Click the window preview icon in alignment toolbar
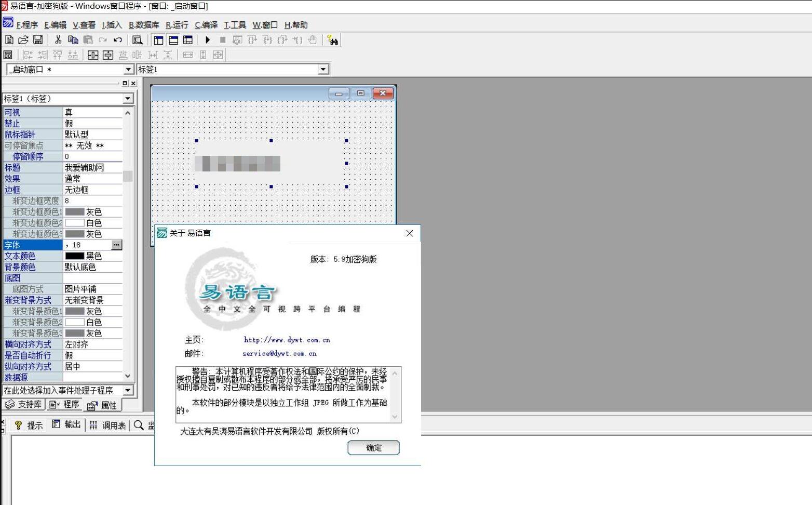Image resolution: width=812 pixels, height=505 pixels. [7, 55]
